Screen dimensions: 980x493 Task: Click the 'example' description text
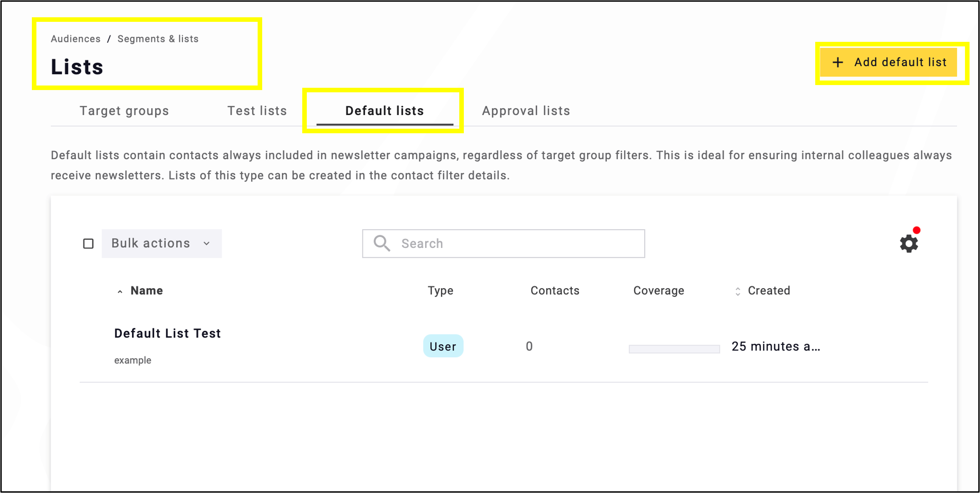(x=132, y=360)
